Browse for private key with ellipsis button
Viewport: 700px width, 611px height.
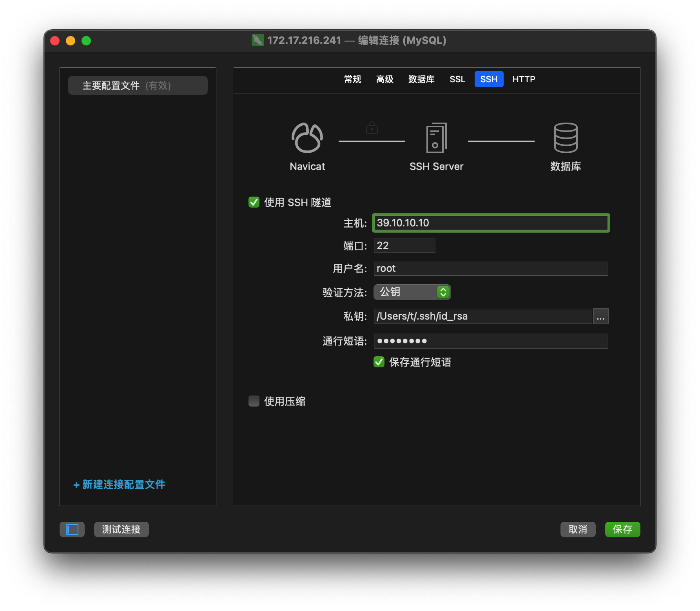coord(601,316)
